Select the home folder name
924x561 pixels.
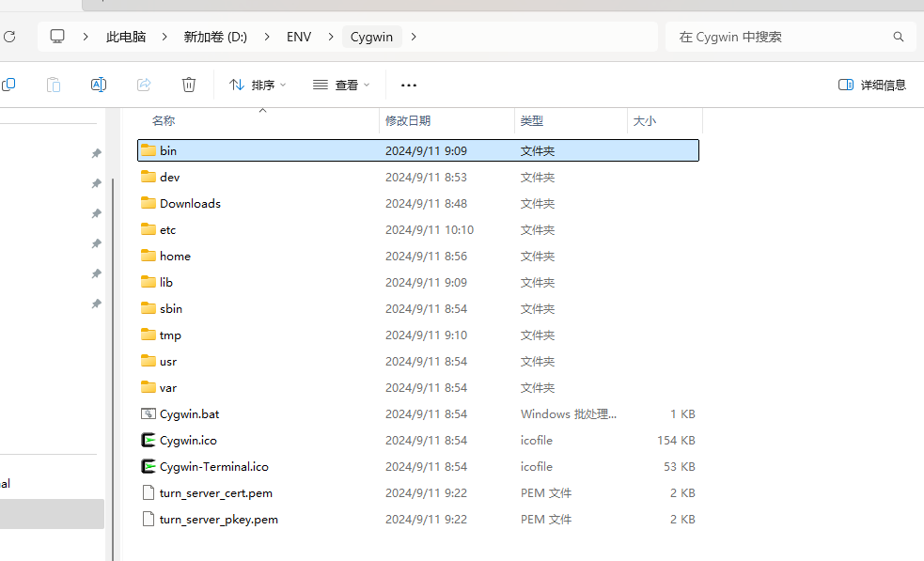click(175, 256)
